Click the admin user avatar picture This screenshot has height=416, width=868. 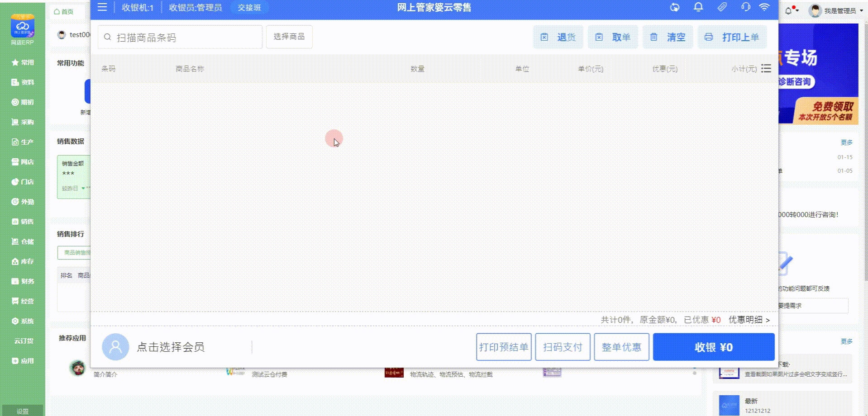tap(815, 10)
